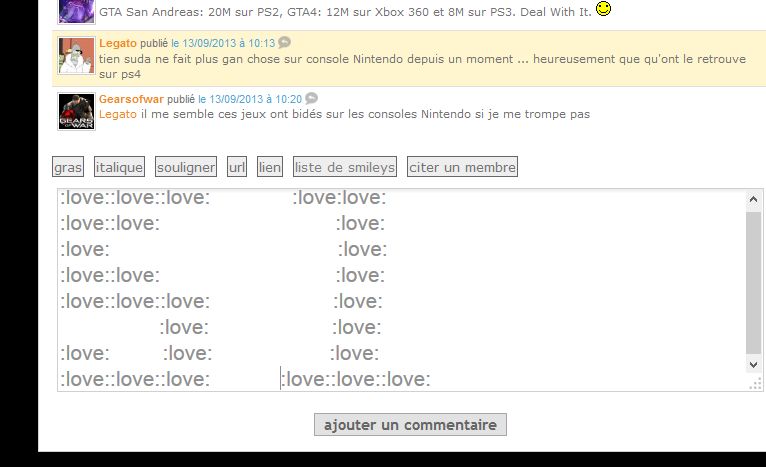Open Gearsofwar's avatar thumbnail

point(76,111)
